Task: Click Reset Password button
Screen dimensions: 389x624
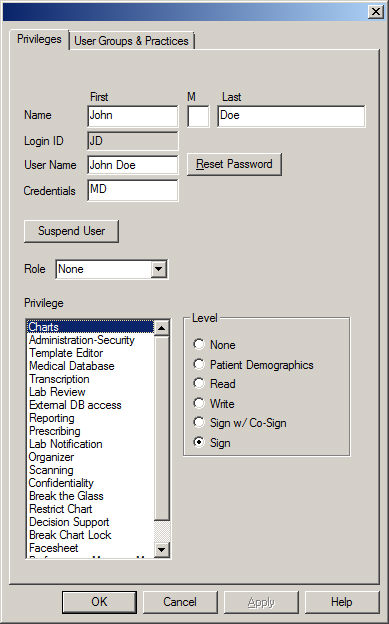Action: [235, 164]
